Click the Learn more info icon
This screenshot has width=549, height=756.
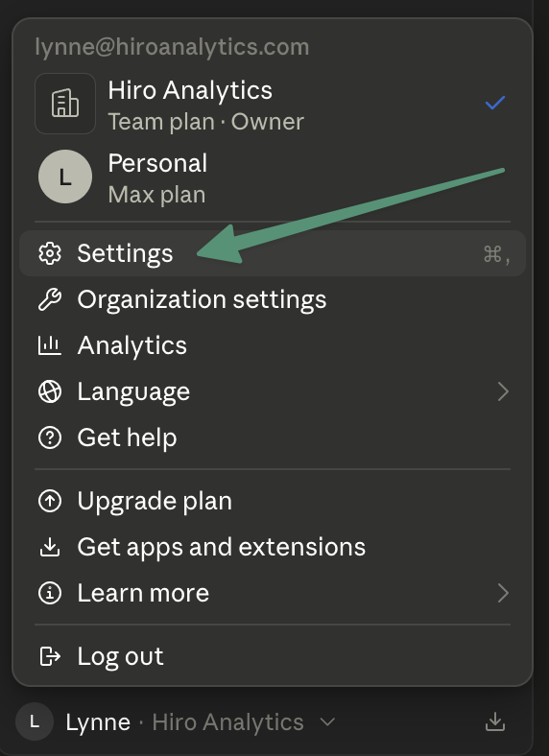click(50, 593)
